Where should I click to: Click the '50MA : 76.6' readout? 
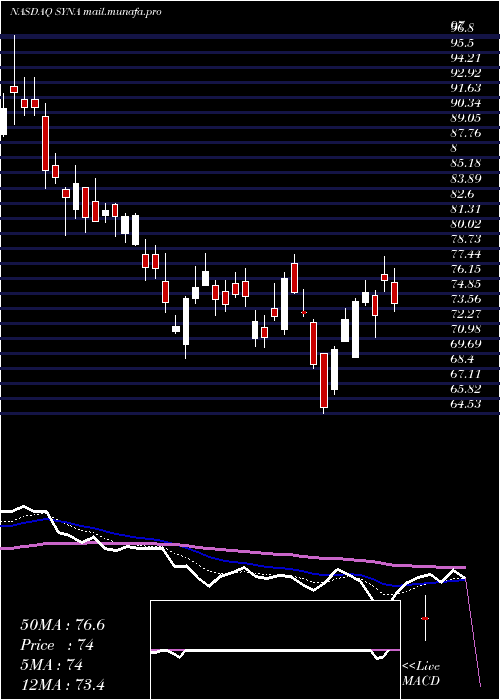click(x=63, y=625)
